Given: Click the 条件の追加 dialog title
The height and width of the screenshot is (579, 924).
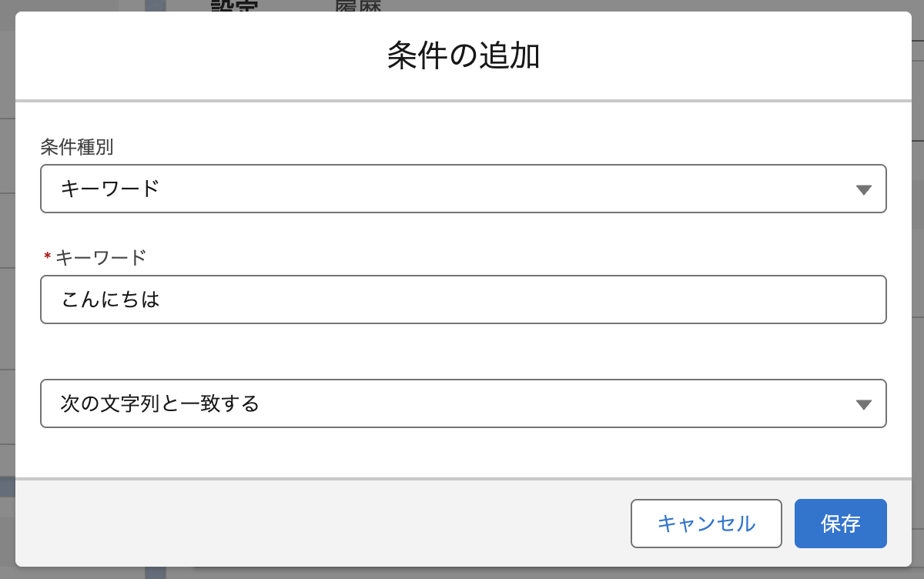Looking at the screenshot, I should click(463, 56).
